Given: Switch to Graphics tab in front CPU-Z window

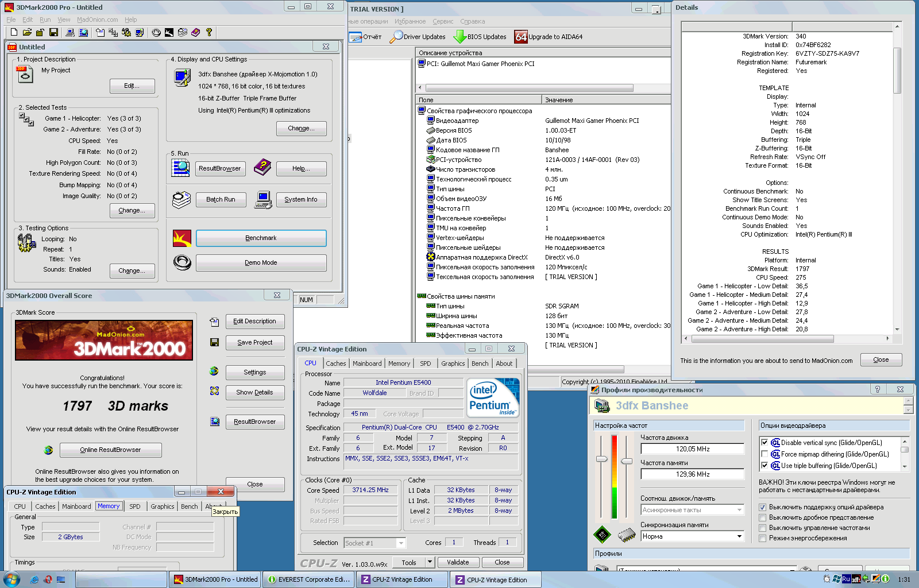Looking at the screenshot, I should click(x=453, y=363).
